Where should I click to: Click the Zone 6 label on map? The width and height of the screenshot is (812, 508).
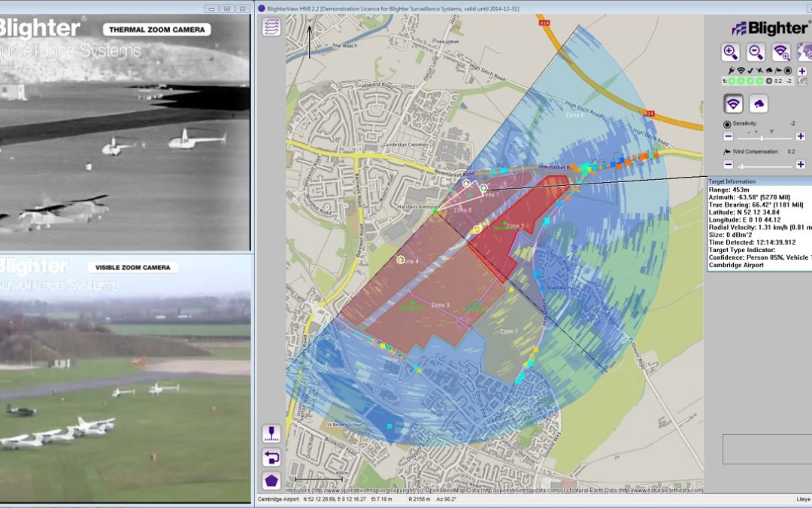pyautogui.click(x=574, y=115)
